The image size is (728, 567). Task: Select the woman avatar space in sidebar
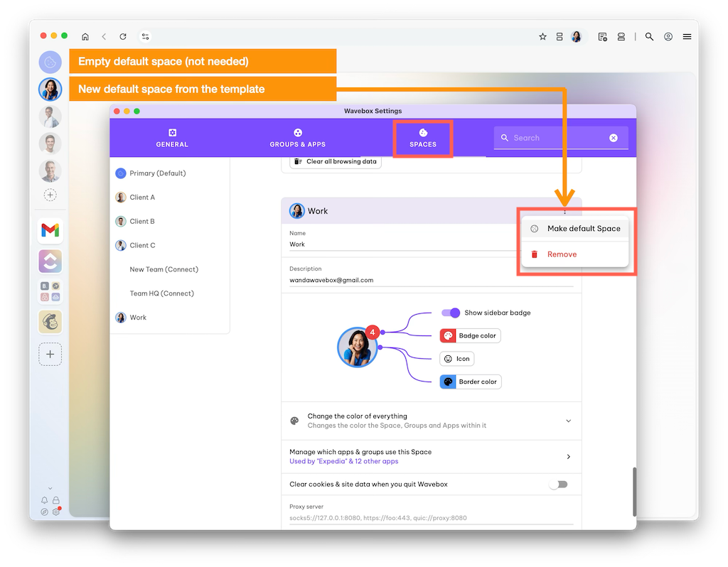pyautogui.click(x=50, y=89)
